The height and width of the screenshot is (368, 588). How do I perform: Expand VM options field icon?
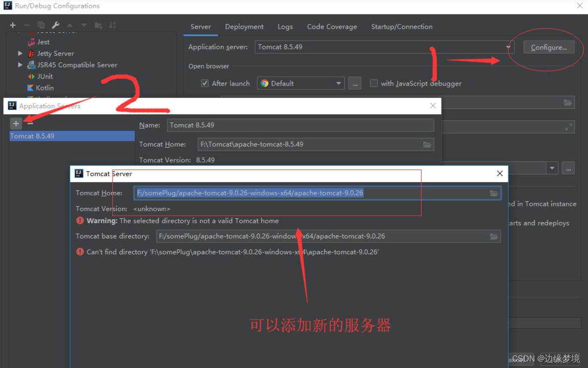[x=569, y=127]
